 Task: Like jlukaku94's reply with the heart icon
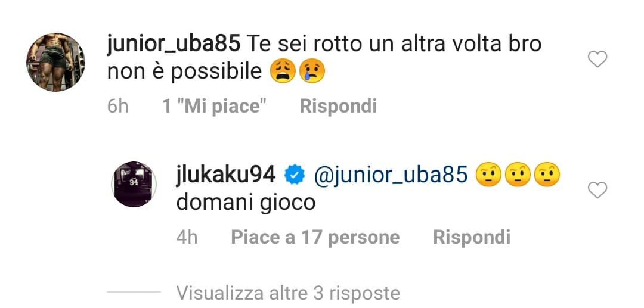tap(597, 190)
